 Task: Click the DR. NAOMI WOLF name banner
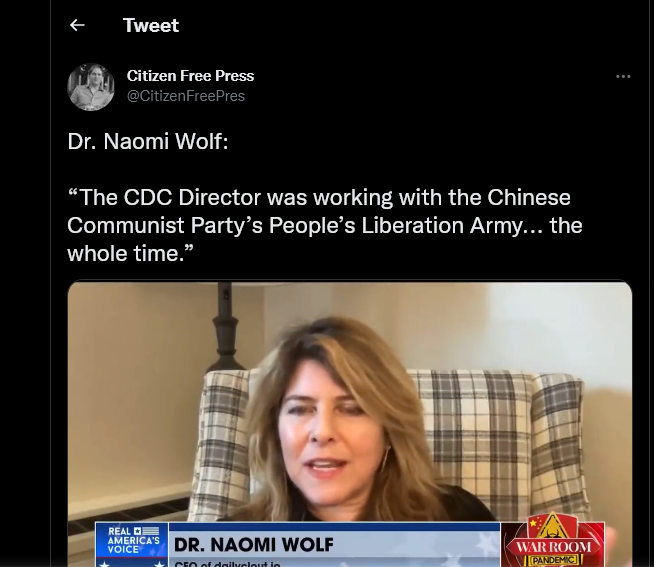(254, 544)
